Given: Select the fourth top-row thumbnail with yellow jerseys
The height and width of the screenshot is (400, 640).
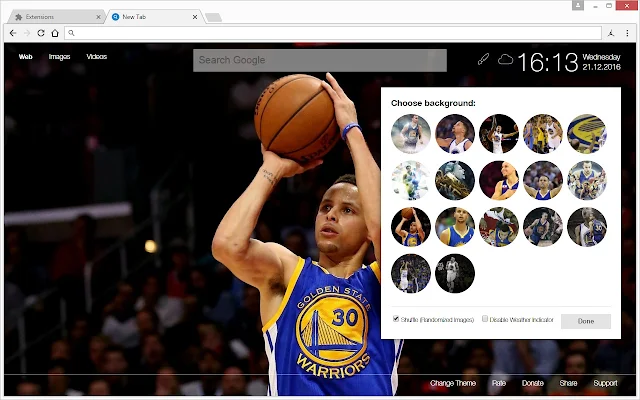Looking at the screenshot, I should (543, 134).
